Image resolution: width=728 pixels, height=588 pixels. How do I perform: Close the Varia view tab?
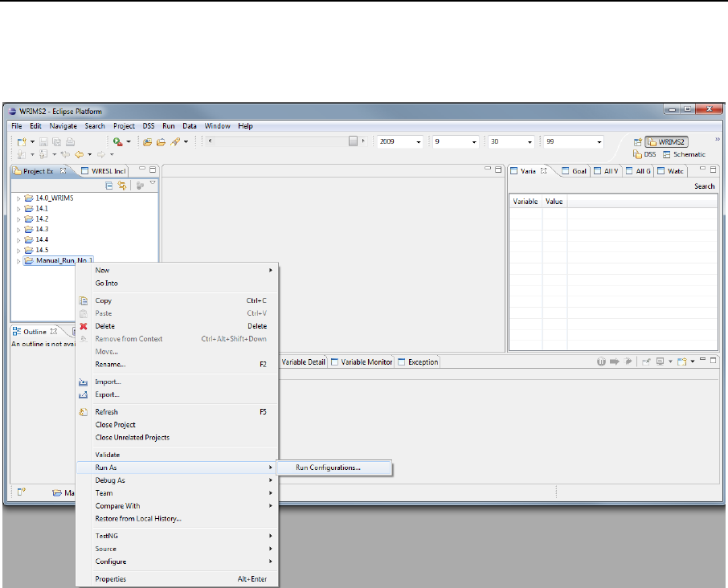tap(544, 171)
